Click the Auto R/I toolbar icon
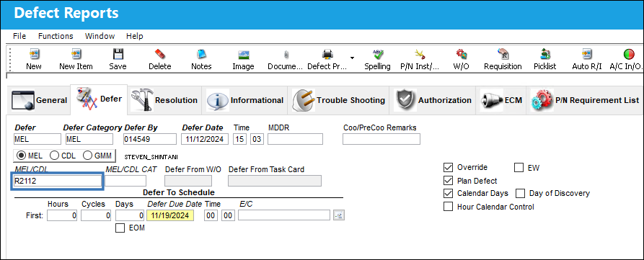 pyautogui.click(x=586, y=54)
